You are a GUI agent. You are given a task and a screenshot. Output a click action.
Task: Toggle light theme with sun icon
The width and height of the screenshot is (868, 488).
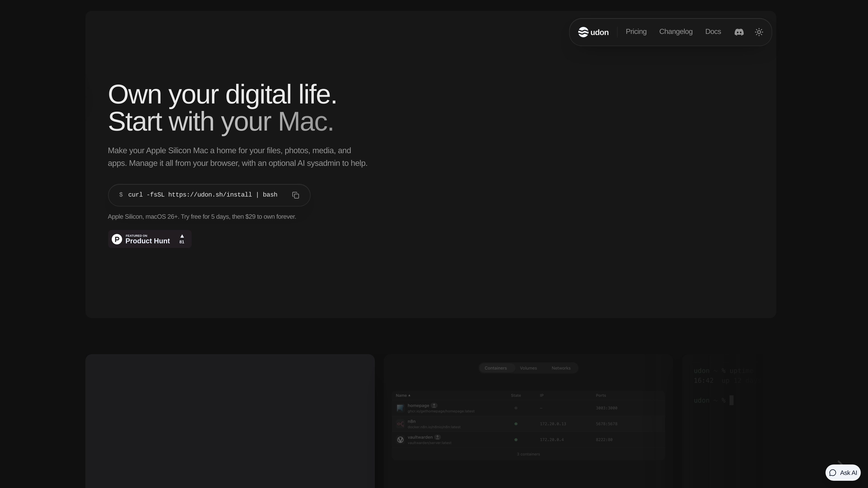(x=759, y=32)
